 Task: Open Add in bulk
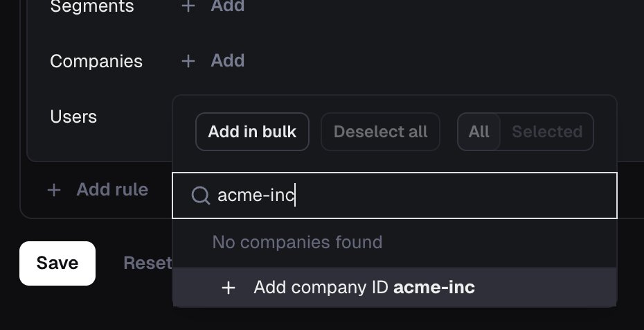[252, 132]
